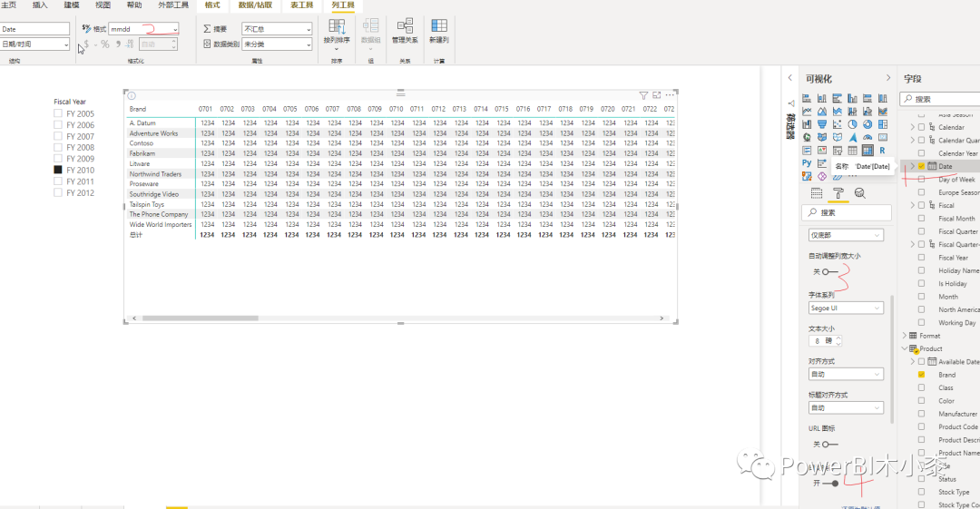Select the stacked column chart visual
Screen dimensions: 980x509
[822, 98]
